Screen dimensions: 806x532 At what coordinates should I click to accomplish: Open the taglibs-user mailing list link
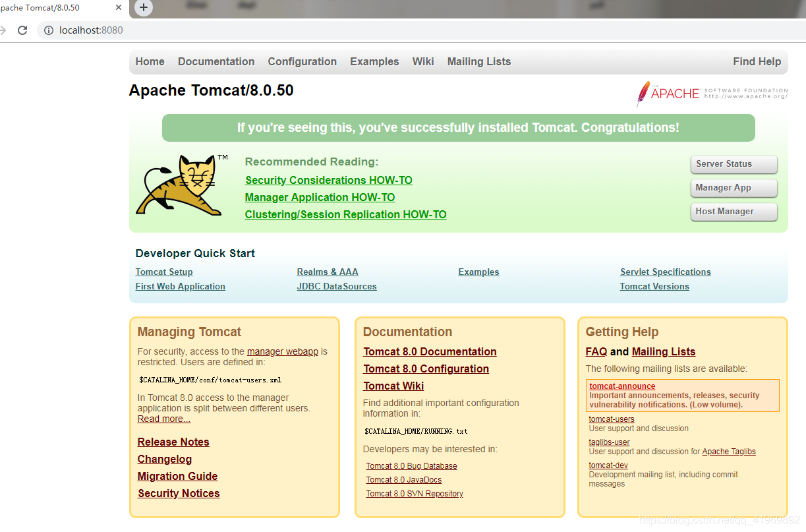click(x=609, y=442)
